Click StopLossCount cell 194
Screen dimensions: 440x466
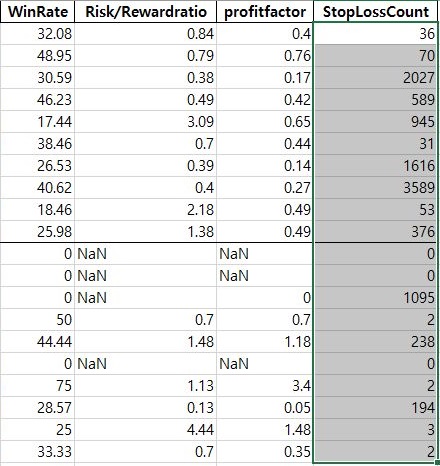[375, 408]
